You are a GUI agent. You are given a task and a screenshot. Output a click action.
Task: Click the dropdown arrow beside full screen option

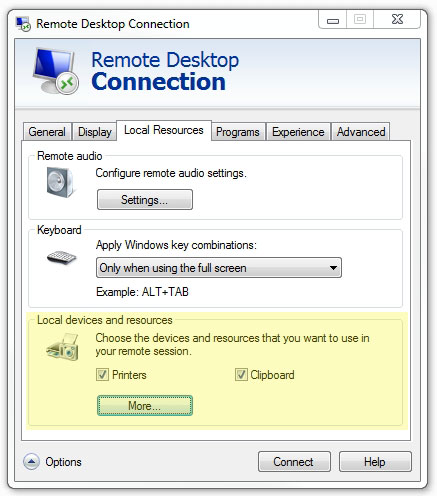pyautogui.click(x=333, y=268)
